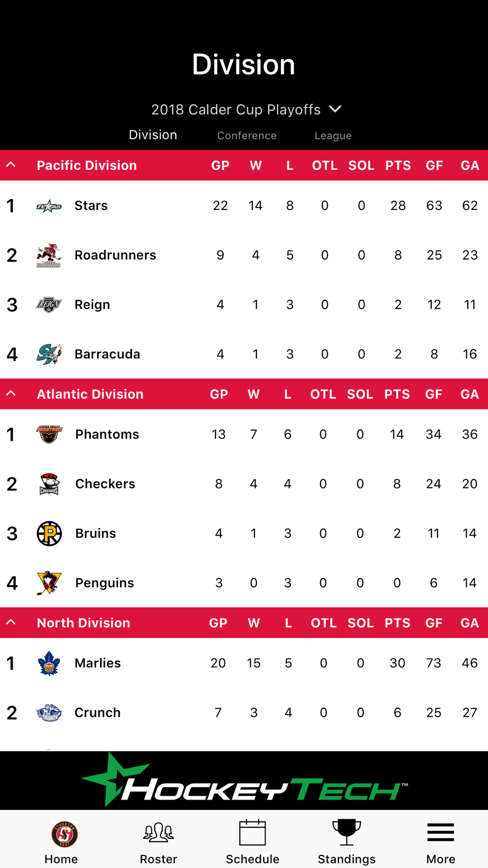Viewport: 488px width, 868px height.
Task: Select the Division tab
Action: pos(153,135)
